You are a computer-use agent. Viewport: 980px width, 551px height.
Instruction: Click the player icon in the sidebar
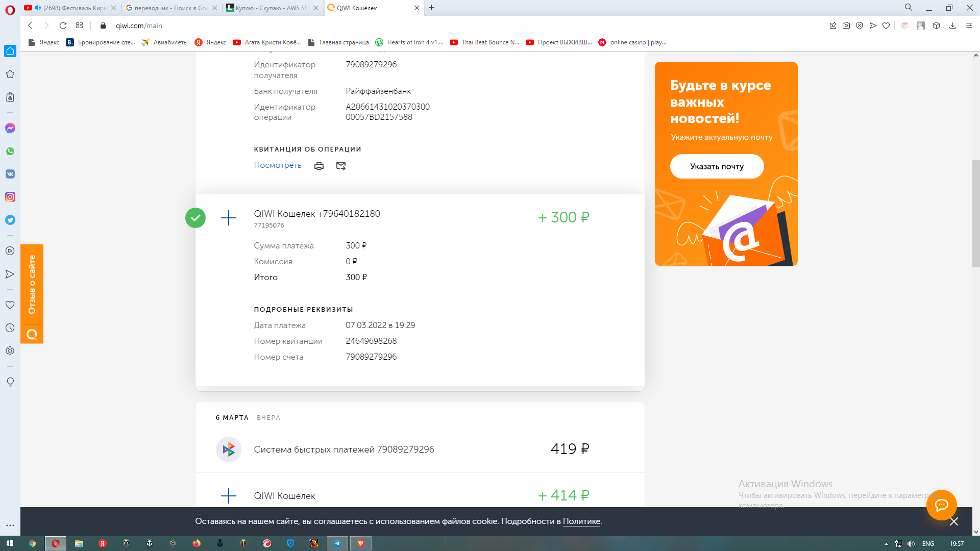pyautogui.click(x=10, y=251)
